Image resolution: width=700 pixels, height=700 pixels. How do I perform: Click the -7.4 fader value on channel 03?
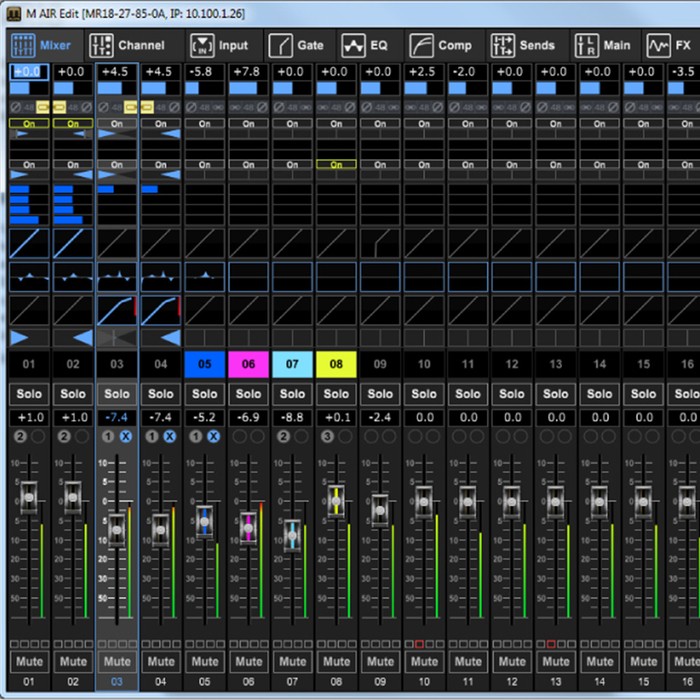point(117,417)
